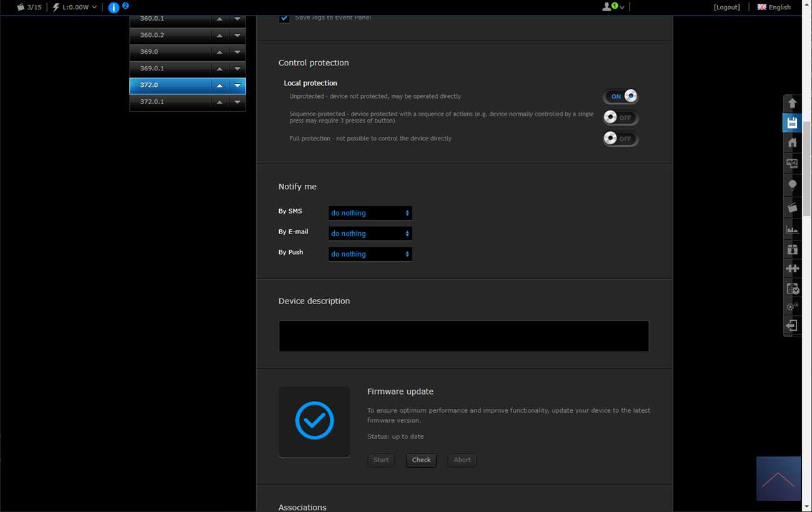Open the By SMS notification dropdown
The image size is (812, 512).
370,213
